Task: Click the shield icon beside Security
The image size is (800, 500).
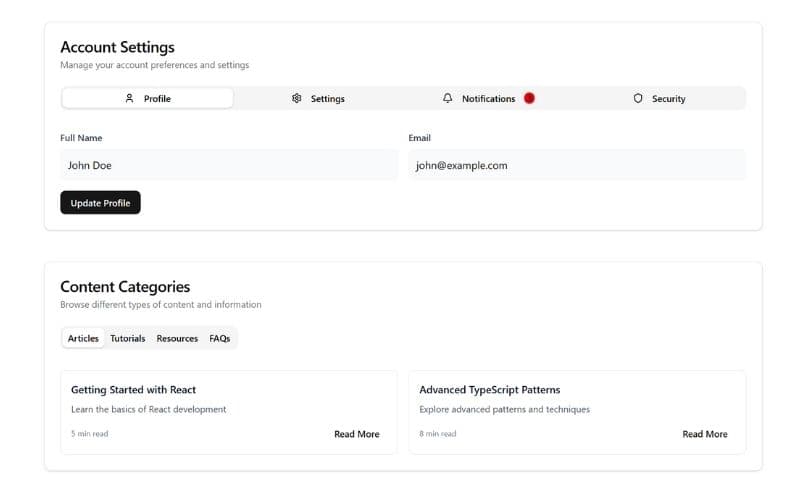Action: 638,99
